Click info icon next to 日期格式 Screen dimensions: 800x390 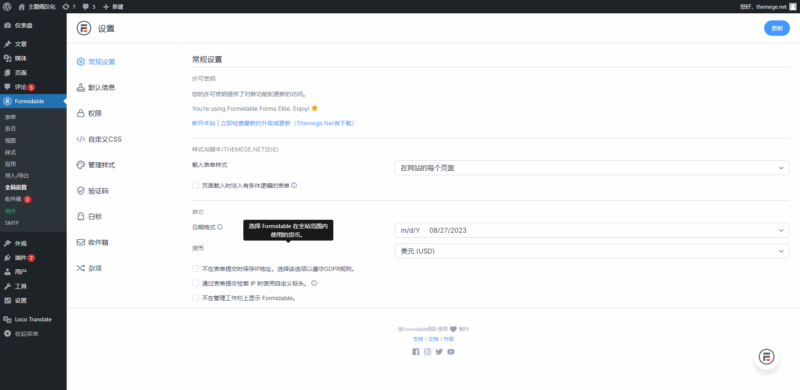tap(220, 227)
